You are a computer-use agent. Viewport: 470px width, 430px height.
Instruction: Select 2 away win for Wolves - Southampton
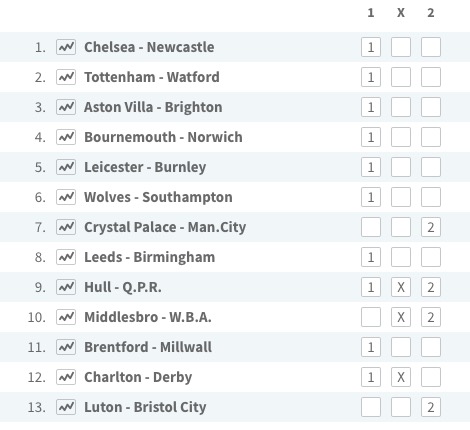(431, 197)
